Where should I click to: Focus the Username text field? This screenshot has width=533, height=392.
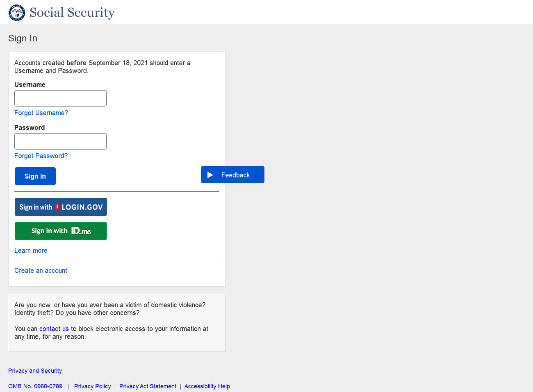60,98
